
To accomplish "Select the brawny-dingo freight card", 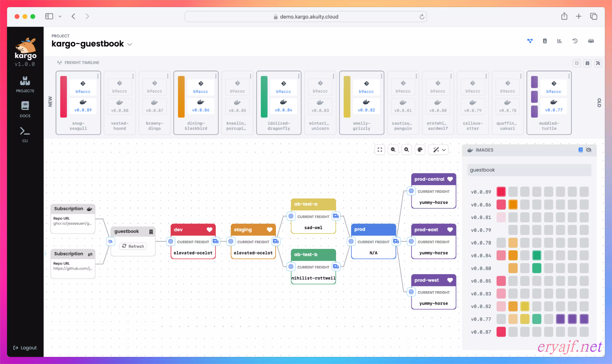I will tap(155, 103).
